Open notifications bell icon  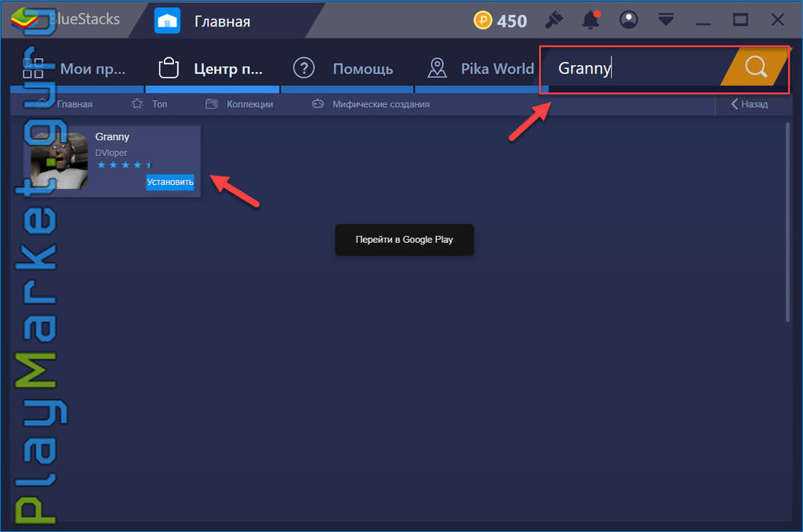pyautogui.click(x=590, y=20)
